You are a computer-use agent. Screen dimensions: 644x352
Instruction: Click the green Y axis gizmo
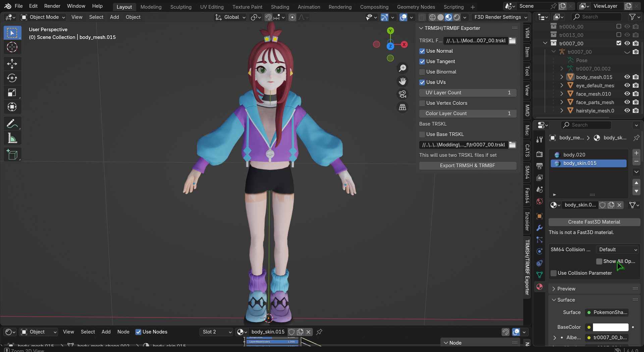390,31
